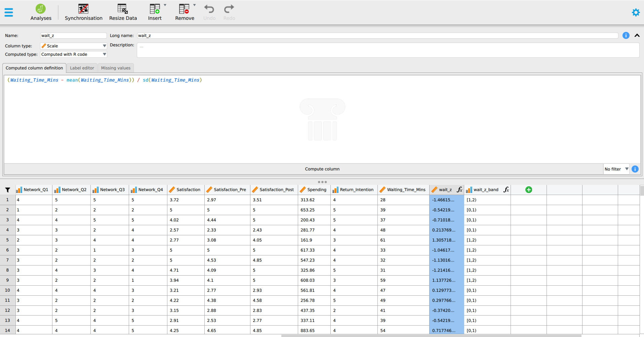
Task: Click Spending cell 161.9
Action: coord(314,240)
